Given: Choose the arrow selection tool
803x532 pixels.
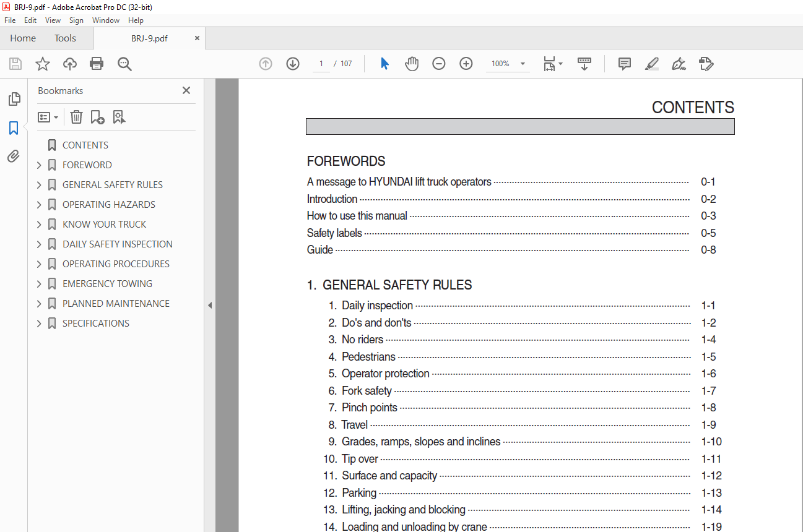Looking at the screenshot, I should pos(384,64).
